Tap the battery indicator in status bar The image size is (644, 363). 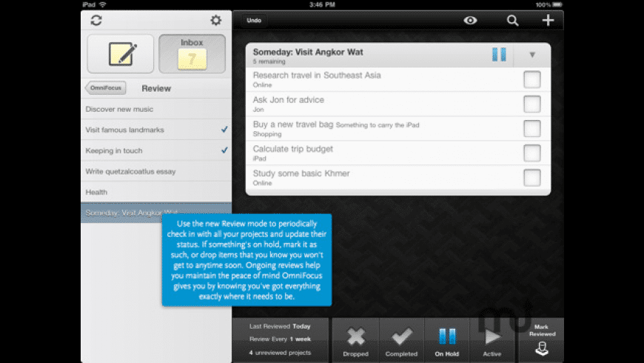coord(557,4)
